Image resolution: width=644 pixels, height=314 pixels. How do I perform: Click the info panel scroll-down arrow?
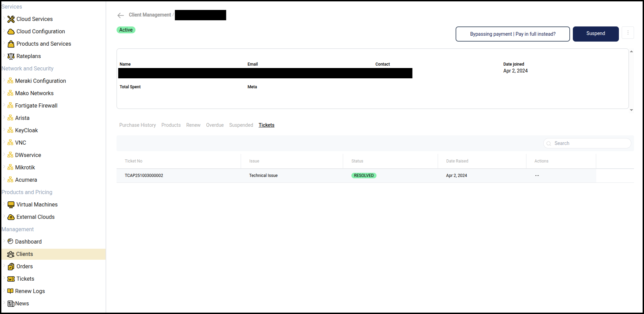631,110
